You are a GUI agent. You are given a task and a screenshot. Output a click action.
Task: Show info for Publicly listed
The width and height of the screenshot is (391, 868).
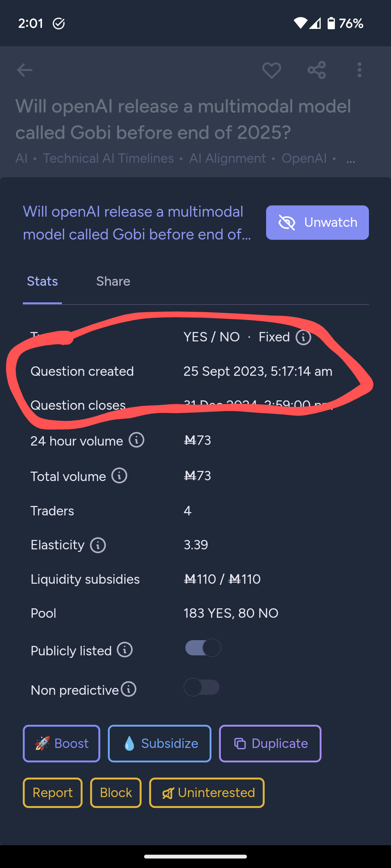tap(125, 650)
